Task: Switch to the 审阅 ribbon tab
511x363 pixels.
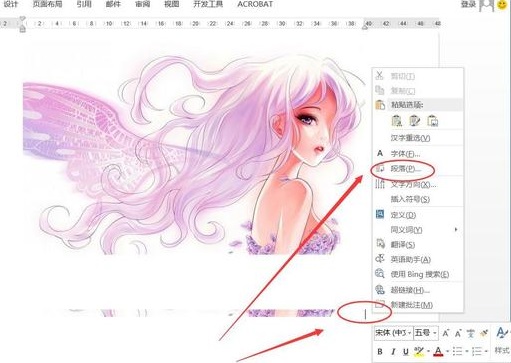Action: 142,4
